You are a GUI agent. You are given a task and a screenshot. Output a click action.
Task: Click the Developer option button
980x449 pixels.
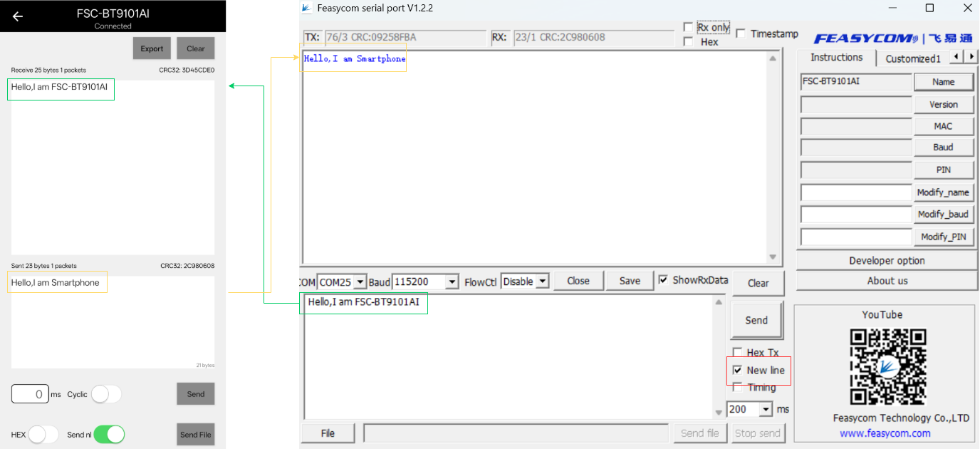click(x=886, y=260)
